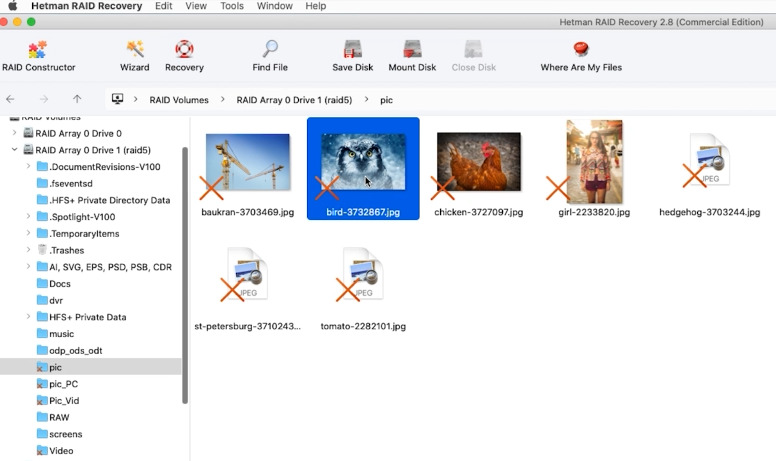
Task: Select chicken-3727097.jpg thumbnail
Action: click(479, 161)
